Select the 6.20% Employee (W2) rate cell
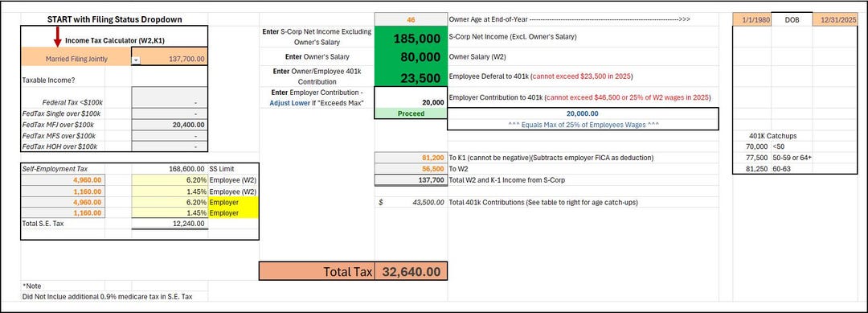 170,179
